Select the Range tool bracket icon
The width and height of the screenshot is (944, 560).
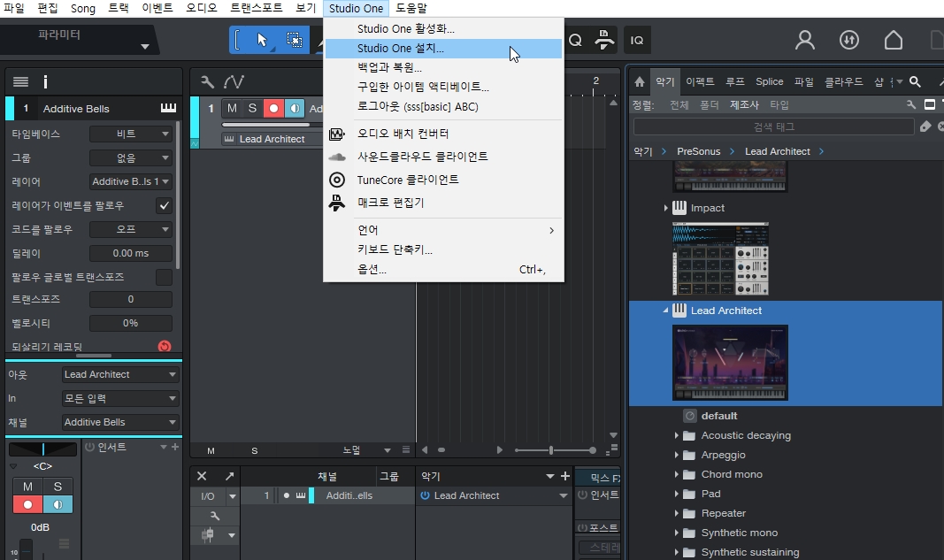(237, 40)
